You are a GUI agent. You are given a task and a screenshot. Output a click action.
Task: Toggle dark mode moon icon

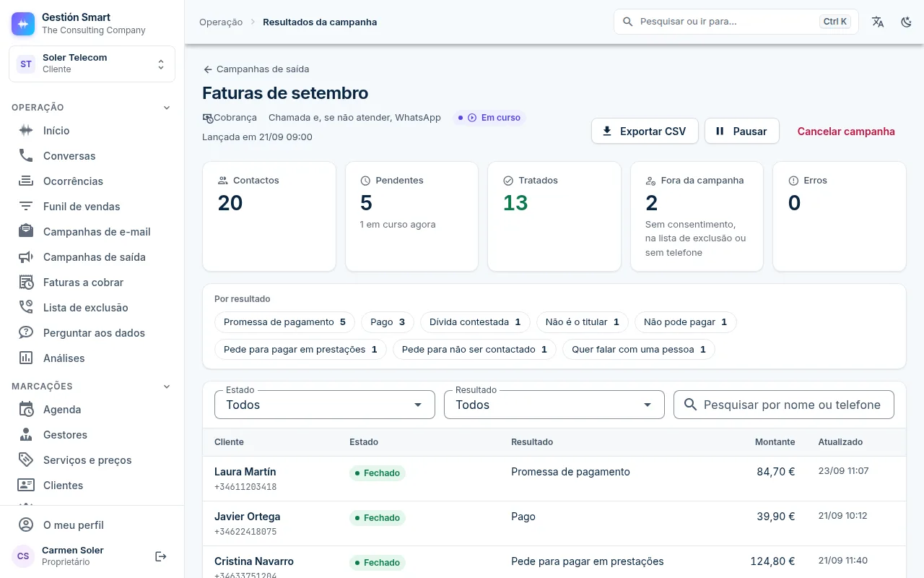[907, 22]
